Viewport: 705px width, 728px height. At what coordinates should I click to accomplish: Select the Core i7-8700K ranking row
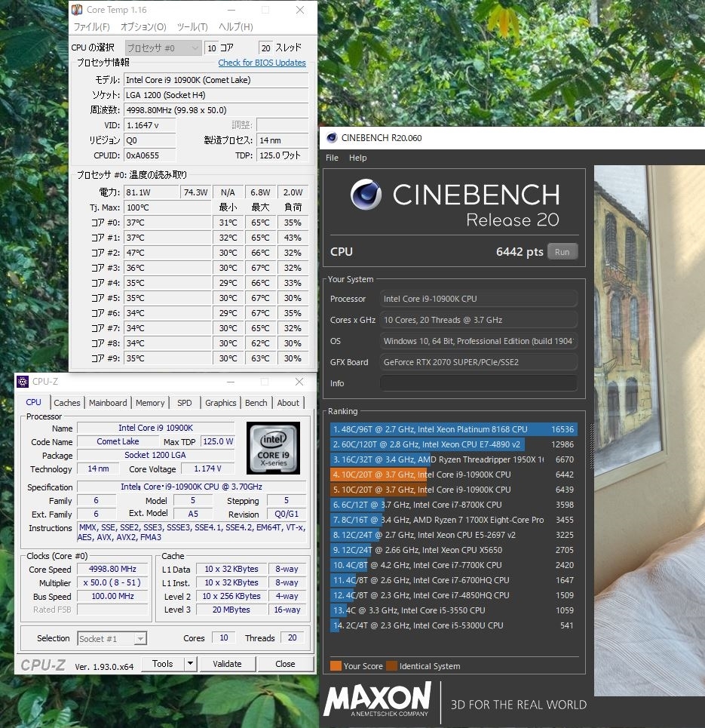pos(453,505)
